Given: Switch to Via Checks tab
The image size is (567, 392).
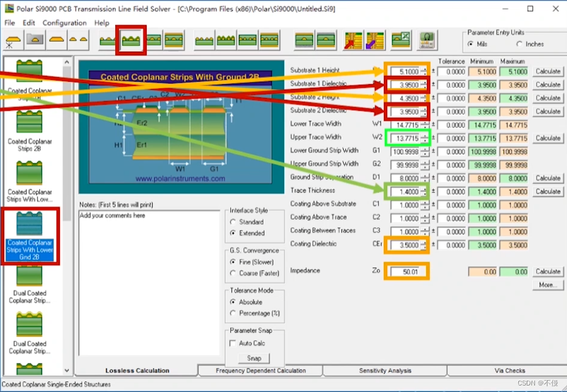Looking at the screenshot, I should click(x=509, y=371).
